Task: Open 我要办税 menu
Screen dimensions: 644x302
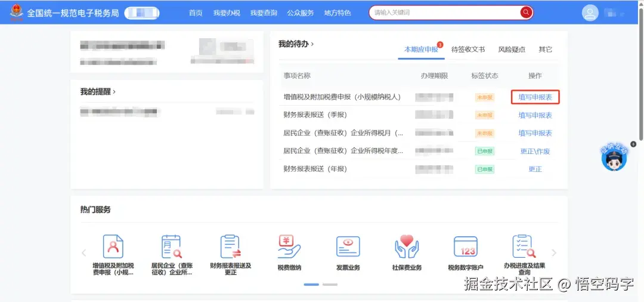Action: pyautogui.click(x=227, y=13)
